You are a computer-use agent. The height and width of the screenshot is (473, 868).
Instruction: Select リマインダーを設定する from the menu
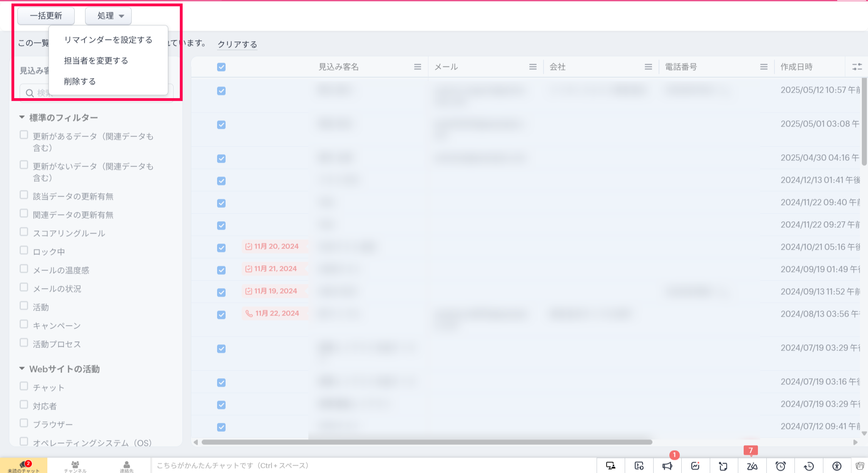tap(108, 40)
